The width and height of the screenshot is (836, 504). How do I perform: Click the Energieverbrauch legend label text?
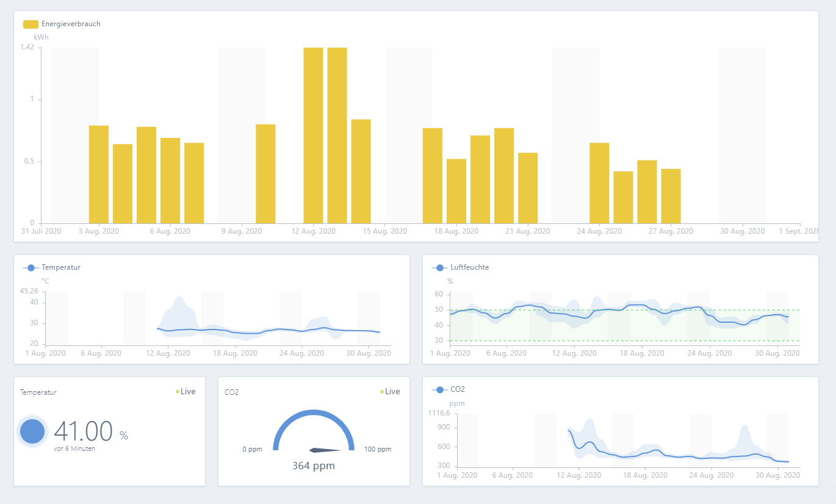click(x=71, y=24)
